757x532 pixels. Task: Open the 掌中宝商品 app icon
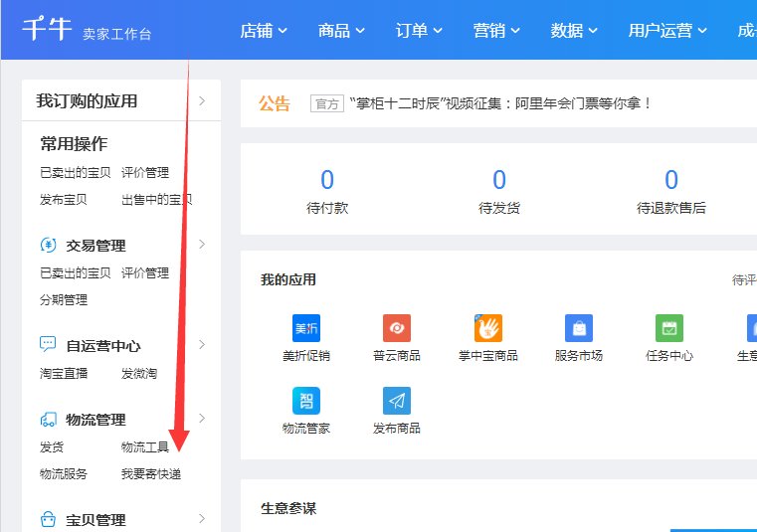click(488, 328)
